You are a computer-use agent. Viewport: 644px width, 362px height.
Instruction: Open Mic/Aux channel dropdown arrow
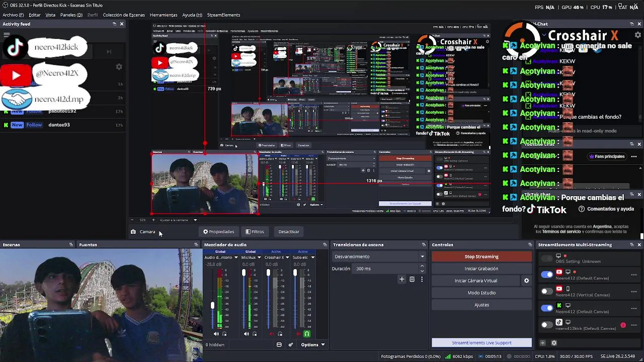pyautogui.click(x=259, y=257)
